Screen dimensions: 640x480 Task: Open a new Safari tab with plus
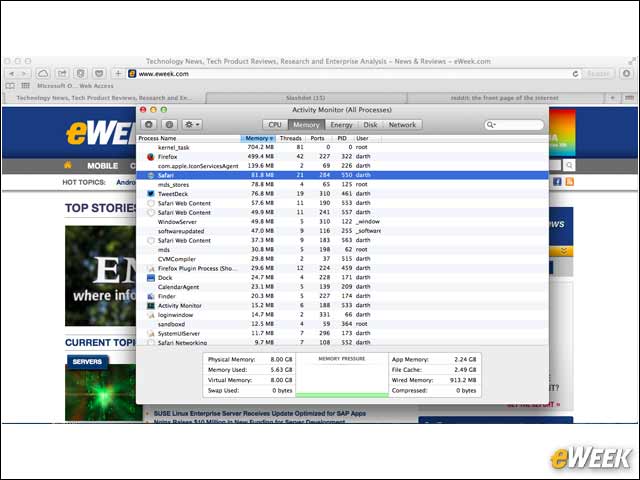pyautogui.click(x=612, y=98)
